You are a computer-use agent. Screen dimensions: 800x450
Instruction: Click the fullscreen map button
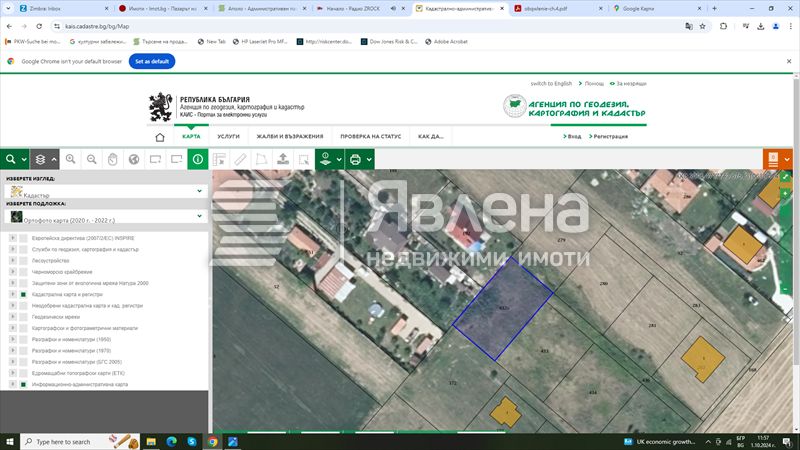785,177
